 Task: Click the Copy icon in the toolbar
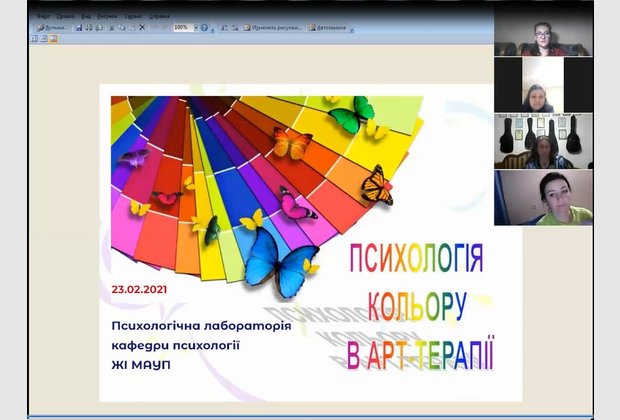pos(121,28)
